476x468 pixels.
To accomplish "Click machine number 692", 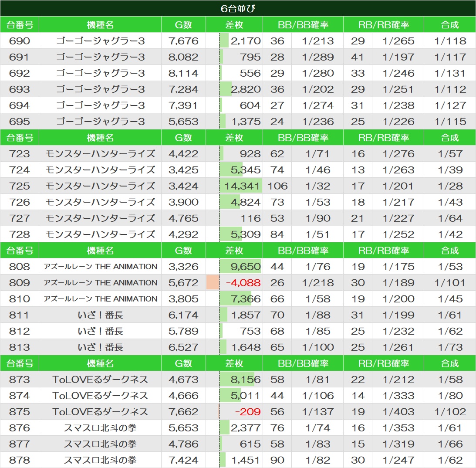I will click(x=20, y=73).
